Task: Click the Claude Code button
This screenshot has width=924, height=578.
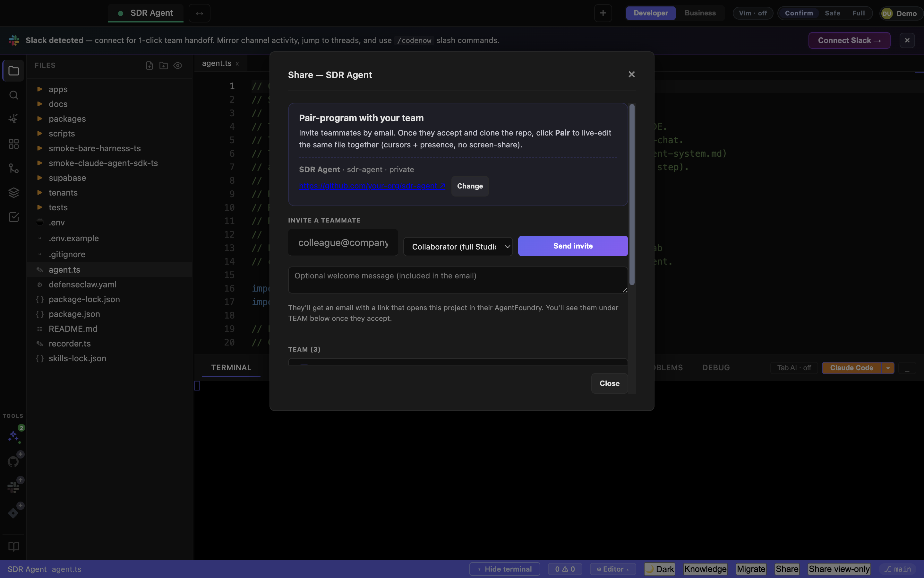Action: click(x=851, y=368)
